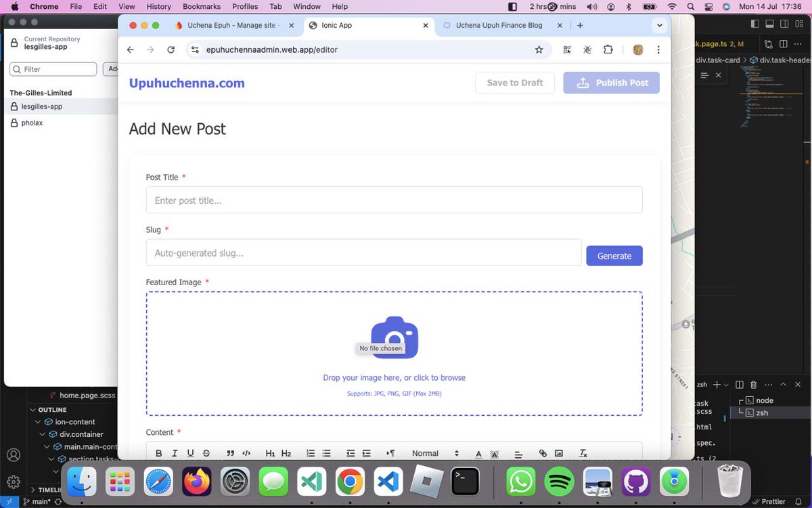Screen dimensions: 812x508
Task: Collapse the OUTLINE section in VS Code
Action: (x=52, y=410)
